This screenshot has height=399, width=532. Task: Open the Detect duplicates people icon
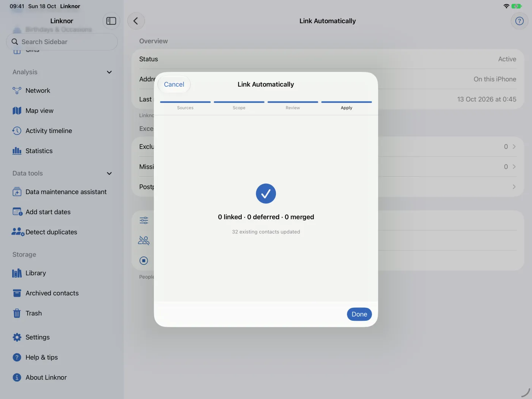click(x=18, y=232)
